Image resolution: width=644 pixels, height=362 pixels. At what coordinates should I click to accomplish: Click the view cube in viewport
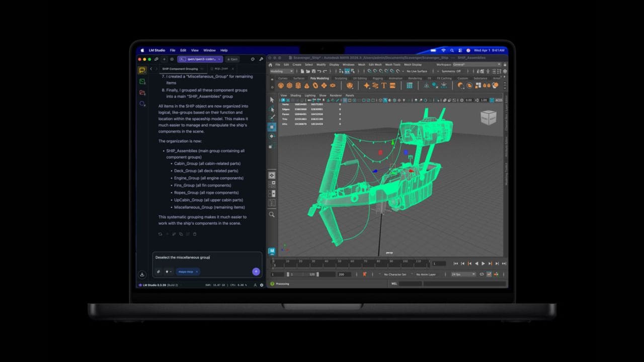[x=488, y=118]
